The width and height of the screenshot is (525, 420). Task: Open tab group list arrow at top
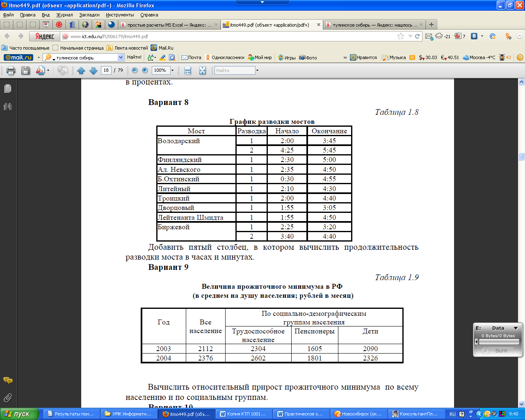[262, 2]
